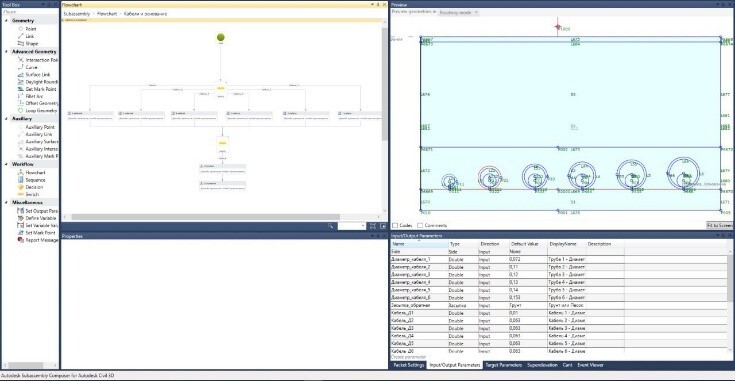735x381 pixels.
Task: Click the Create parameter link
Action: 409,357
